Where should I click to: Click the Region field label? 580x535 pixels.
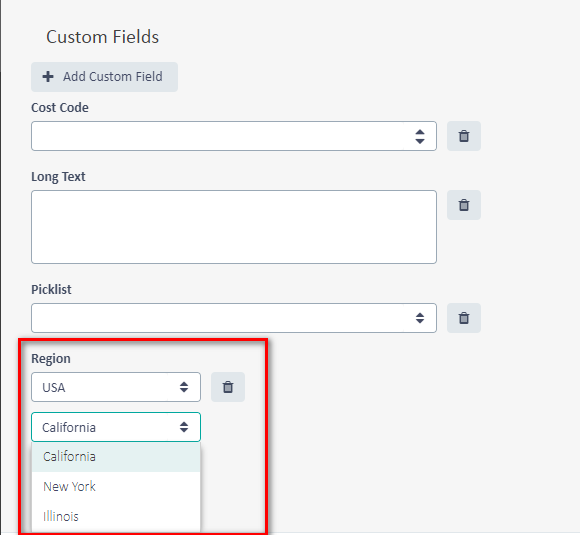tap(51, 359)
